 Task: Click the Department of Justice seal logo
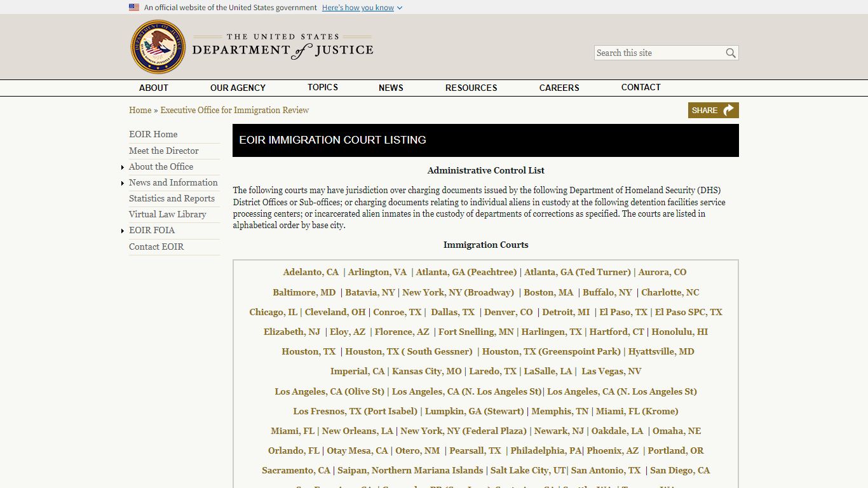point(158,47)
